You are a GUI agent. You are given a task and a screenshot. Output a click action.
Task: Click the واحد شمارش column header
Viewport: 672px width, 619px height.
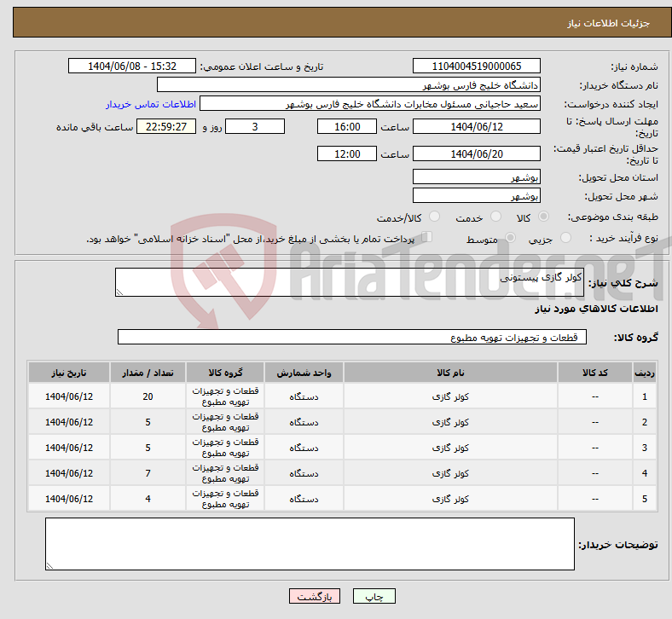(304, 373)
